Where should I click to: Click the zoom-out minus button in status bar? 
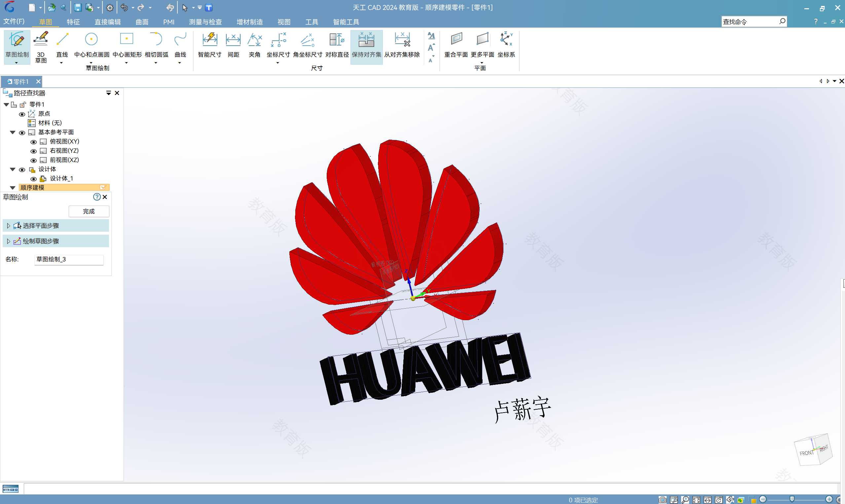(763, 499)
